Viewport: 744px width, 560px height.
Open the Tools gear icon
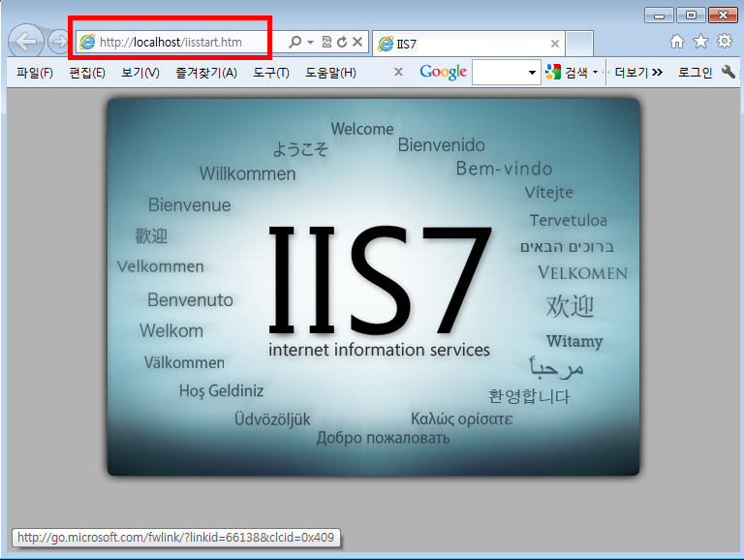pos(724,42)
